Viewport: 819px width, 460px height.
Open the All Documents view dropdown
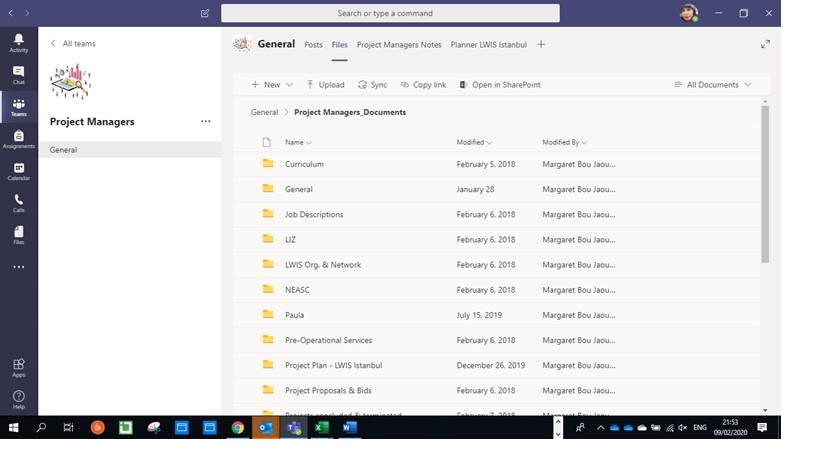pos(712,85)
